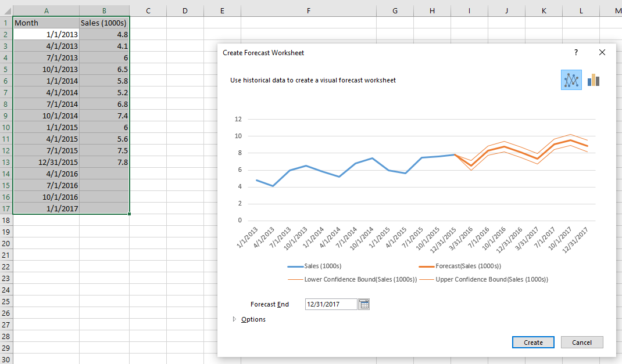Select column B header
The height and width of the screenshot is (364, 622).
click(x=104, y=10)
